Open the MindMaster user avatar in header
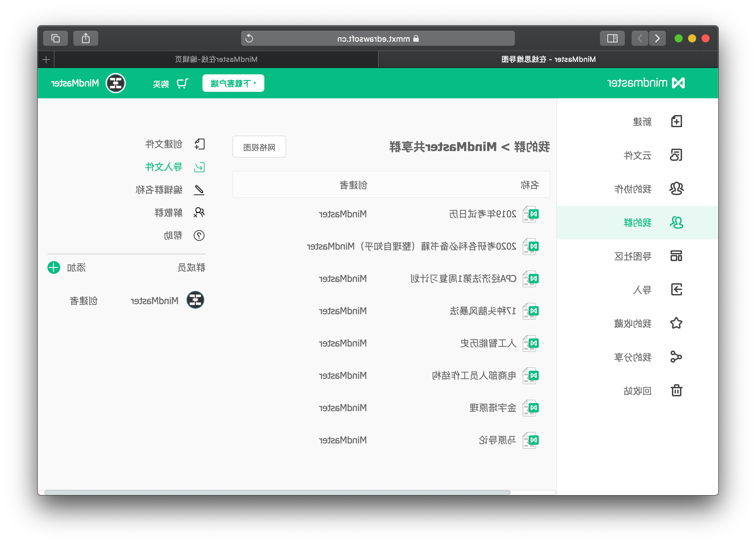The height and width of the screenshot is (545, 756). (x=116, y=83)
